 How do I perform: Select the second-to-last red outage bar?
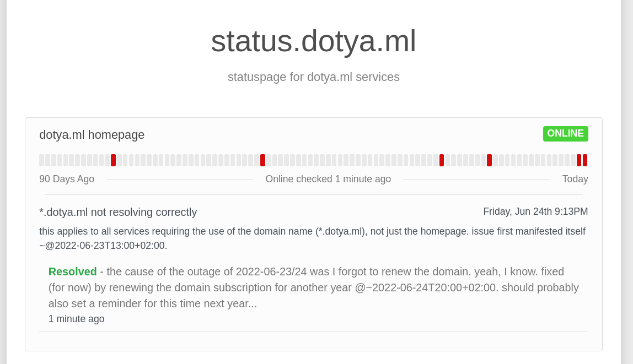coord(579,160)
